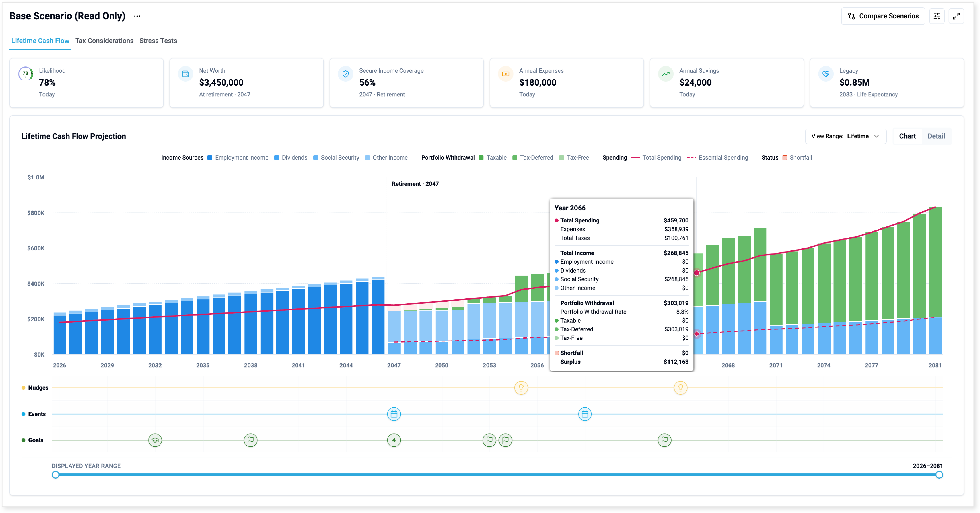This screenshot has width=980, height=513.
Task: Switch to Stress Tests tab
Action: click(158, 41)
